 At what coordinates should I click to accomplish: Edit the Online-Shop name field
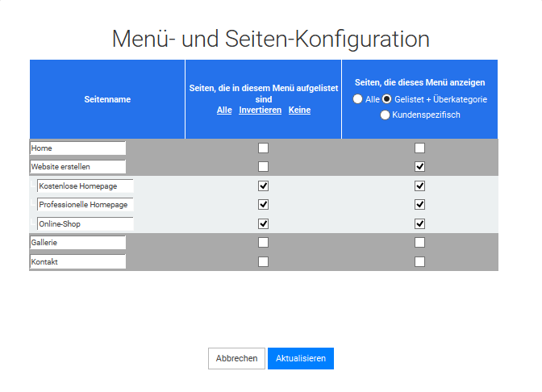click(85, 224)
